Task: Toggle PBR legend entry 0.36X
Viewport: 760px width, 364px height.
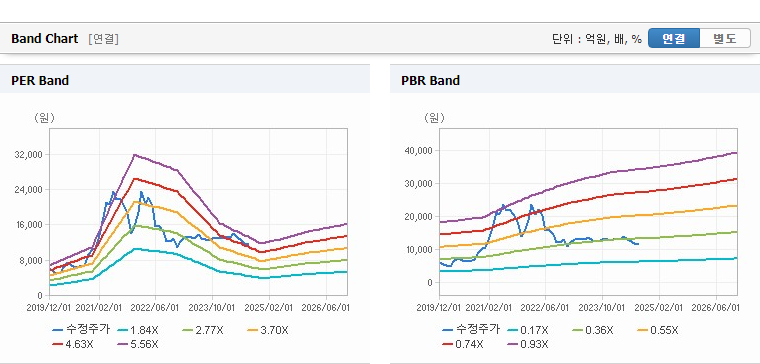Action: click(x=593, y=331)
